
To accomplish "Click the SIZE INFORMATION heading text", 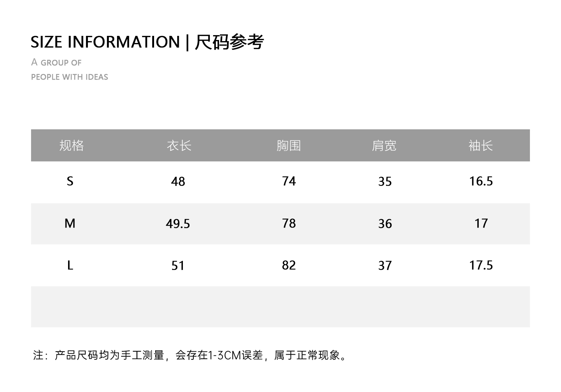I will [105, 42].
